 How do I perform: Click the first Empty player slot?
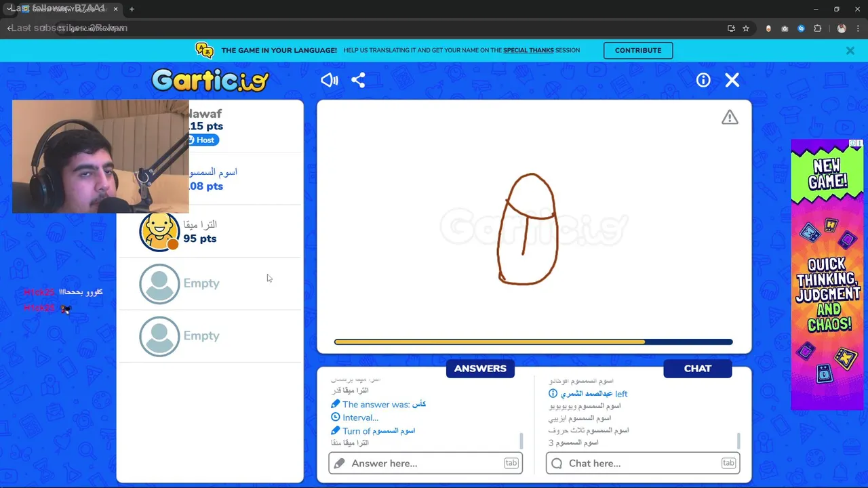(210, 283)
